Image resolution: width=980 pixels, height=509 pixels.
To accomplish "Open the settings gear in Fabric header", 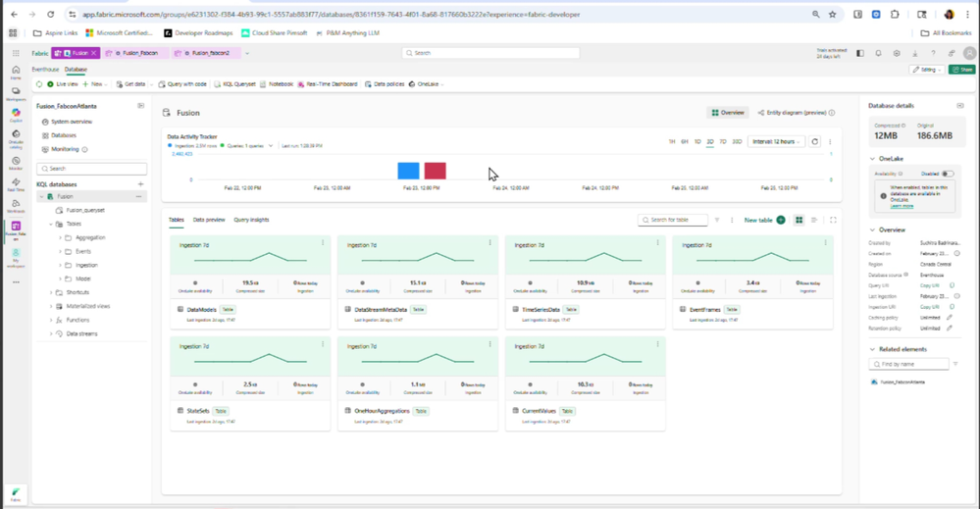I will (x=897, y=54).
